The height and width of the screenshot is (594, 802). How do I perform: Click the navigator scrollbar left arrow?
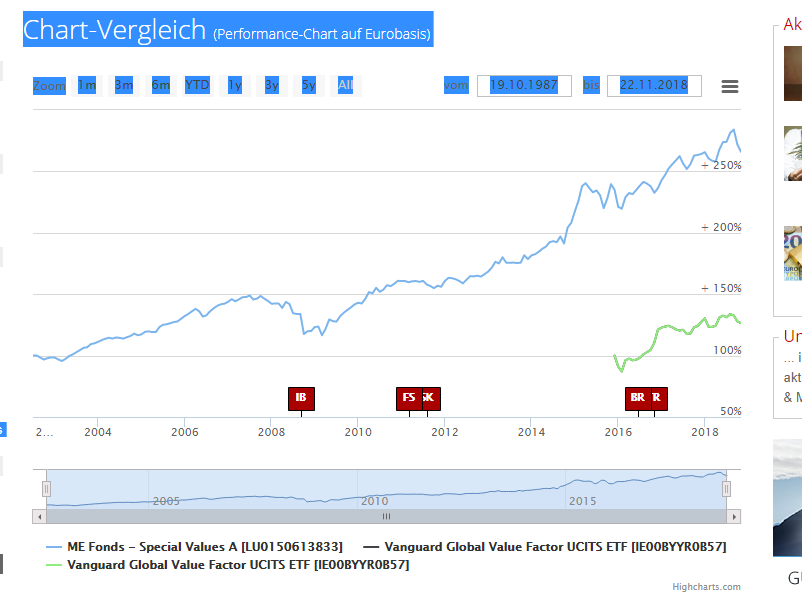(39, 517)
